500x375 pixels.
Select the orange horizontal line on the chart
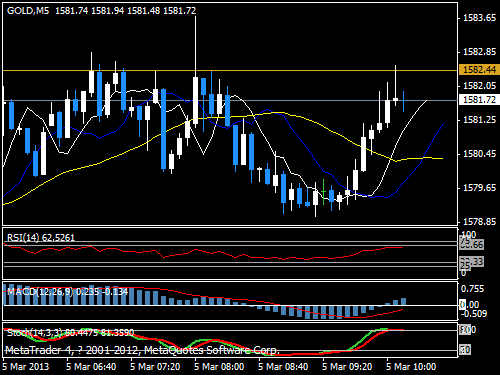(230, 71)
